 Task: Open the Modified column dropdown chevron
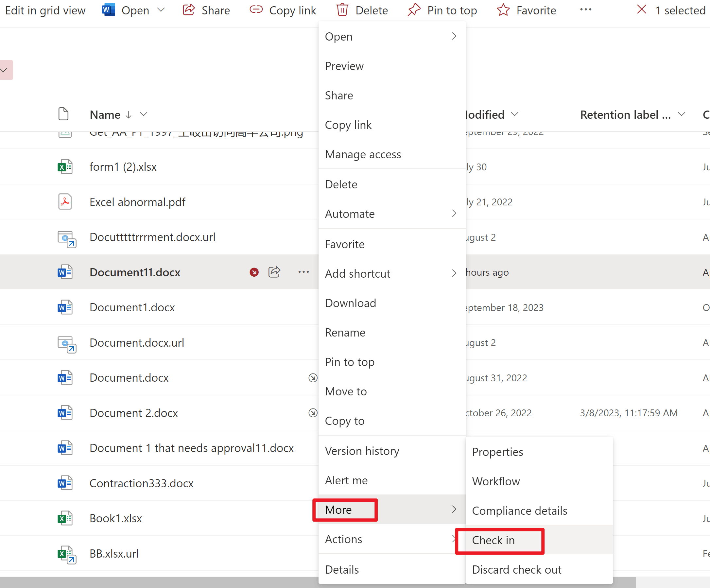(x=514, y=114)
